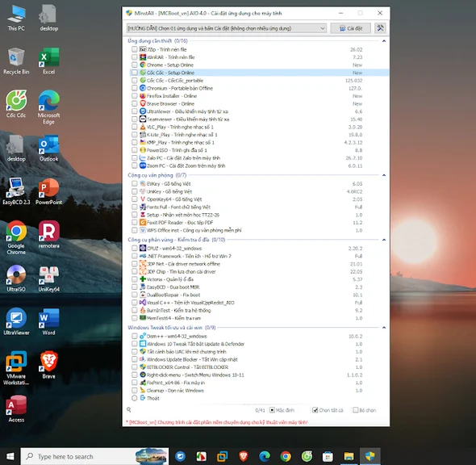Select the BurnInTest row
The width and height of the screenshot is (476, 465).
tap(259, 310)
